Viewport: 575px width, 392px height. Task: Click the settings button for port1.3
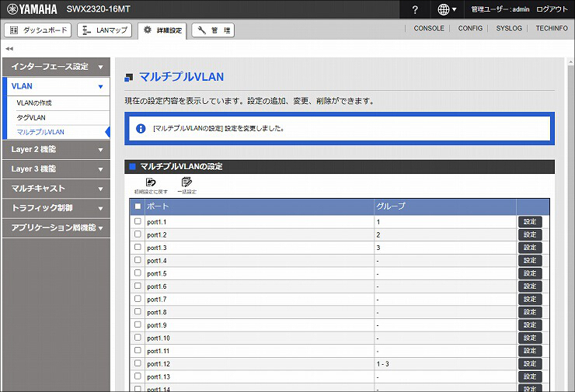(x=530, y=248)
